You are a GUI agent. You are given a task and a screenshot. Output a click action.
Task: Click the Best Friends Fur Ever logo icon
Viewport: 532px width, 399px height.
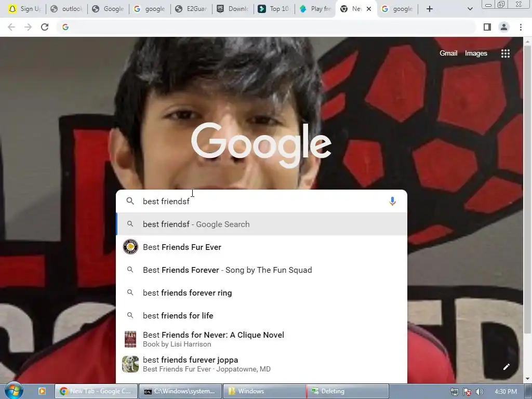(x=130, y=247)
